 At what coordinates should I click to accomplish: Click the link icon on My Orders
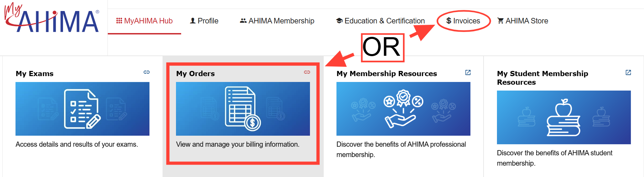[x=307, y=72]
